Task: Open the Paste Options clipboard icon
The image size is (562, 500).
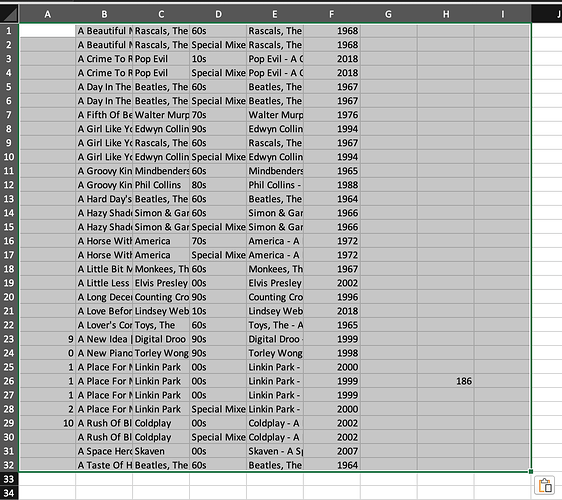Action: pos(544,486)
